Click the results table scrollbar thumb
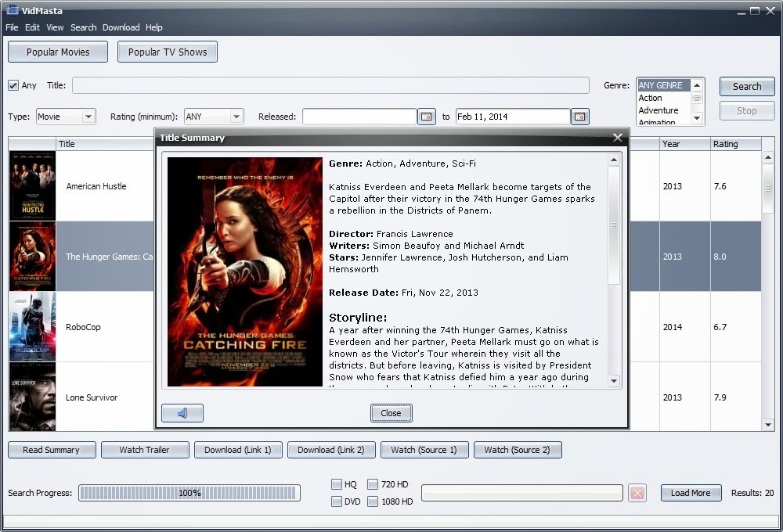Image resolution: width=783 pixels, height=532 pixels. (768, 189)
